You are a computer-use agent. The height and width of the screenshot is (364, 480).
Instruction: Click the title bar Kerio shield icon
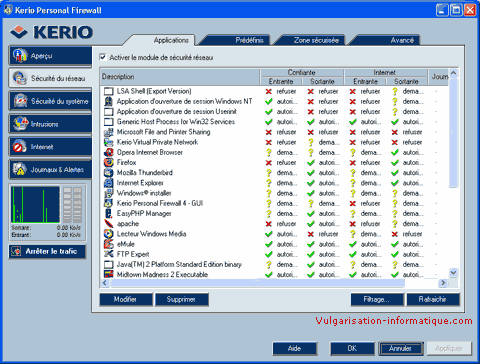point(8,10)
